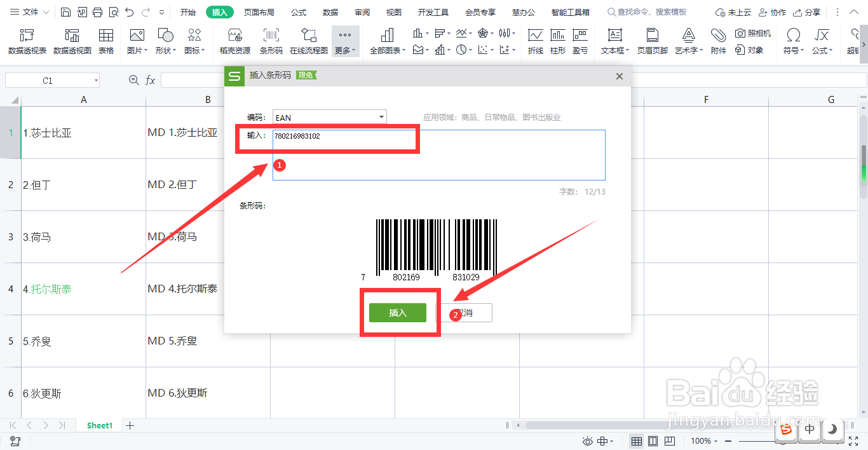This screenshot has height=450, width=868.
Task: Expand the More (更多) dropdown
Action: [354, 50]
